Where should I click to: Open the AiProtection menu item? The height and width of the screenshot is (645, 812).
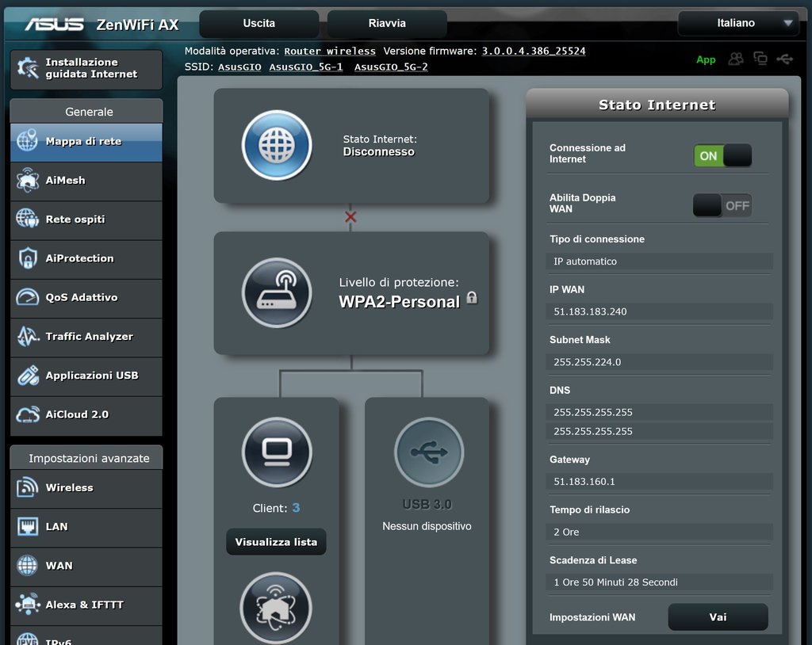click(x=86, y=258)
